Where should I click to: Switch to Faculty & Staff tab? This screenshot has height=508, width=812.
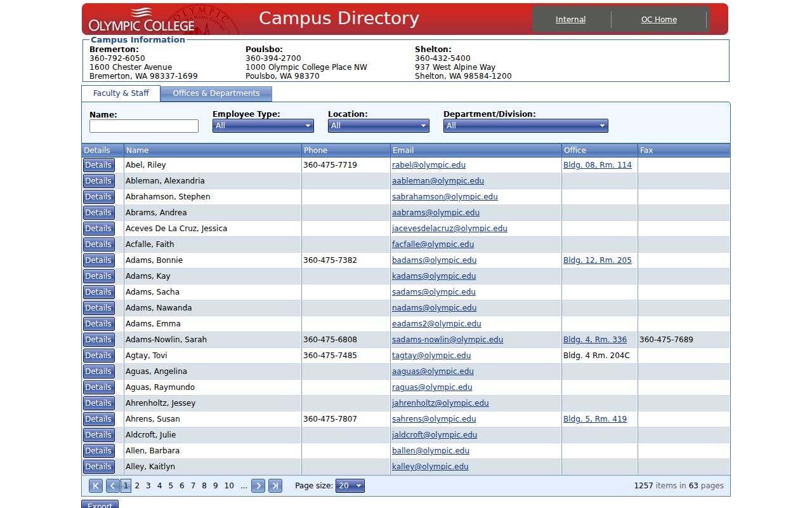tap(121, 93)
